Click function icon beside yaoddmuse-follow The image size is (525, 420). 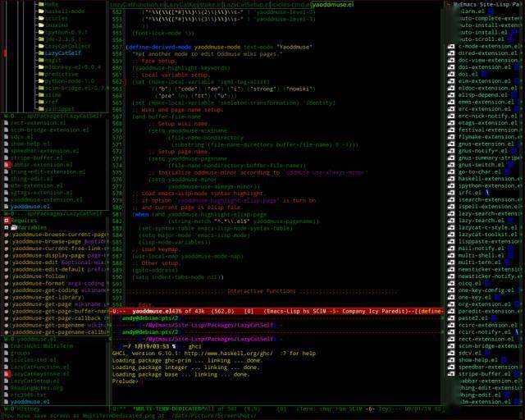coord(7,276)
